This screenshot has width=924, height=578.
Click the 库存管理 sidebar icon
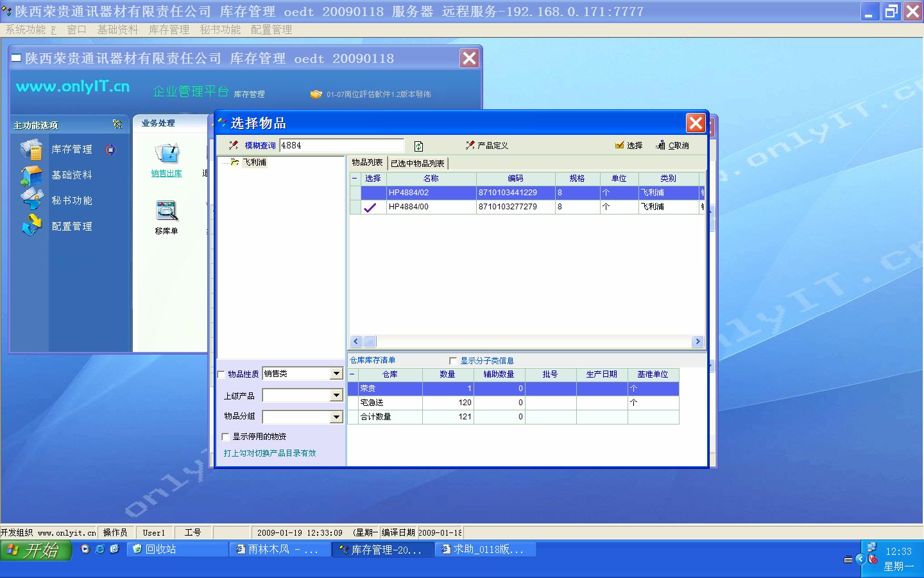[31, 150]
